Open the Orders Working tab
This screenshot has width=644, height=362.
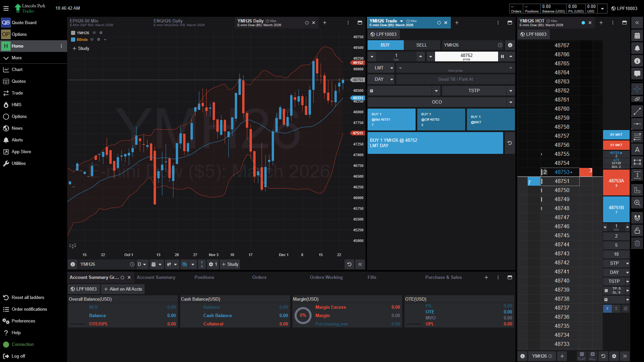(x=326, y=277)
